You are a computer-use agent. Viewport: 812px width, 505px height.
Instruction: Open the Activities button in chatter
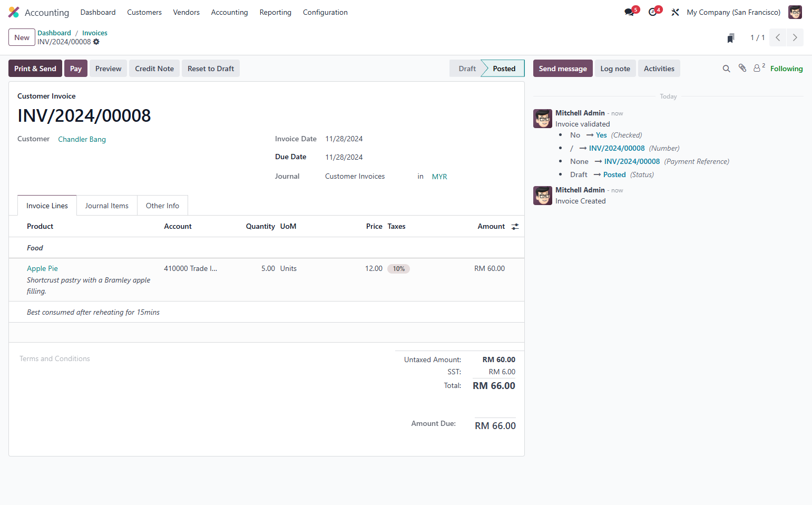point(659,69)
